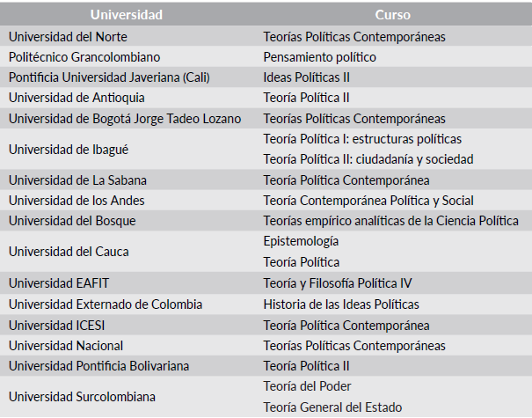Click Universidad Pontificia Bolivariana cell
Viewport: 532px width, 418px height.
(x=98, y=366)
